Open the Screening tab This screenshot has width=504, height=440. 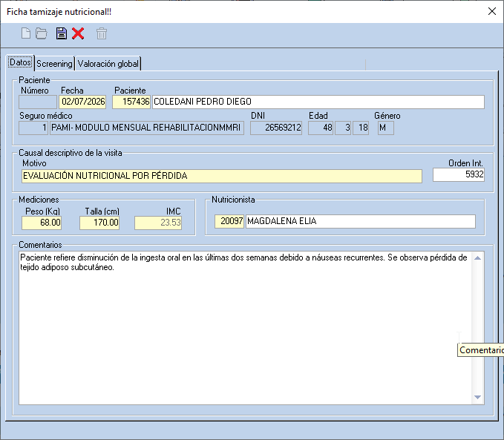tap(54, 64)
